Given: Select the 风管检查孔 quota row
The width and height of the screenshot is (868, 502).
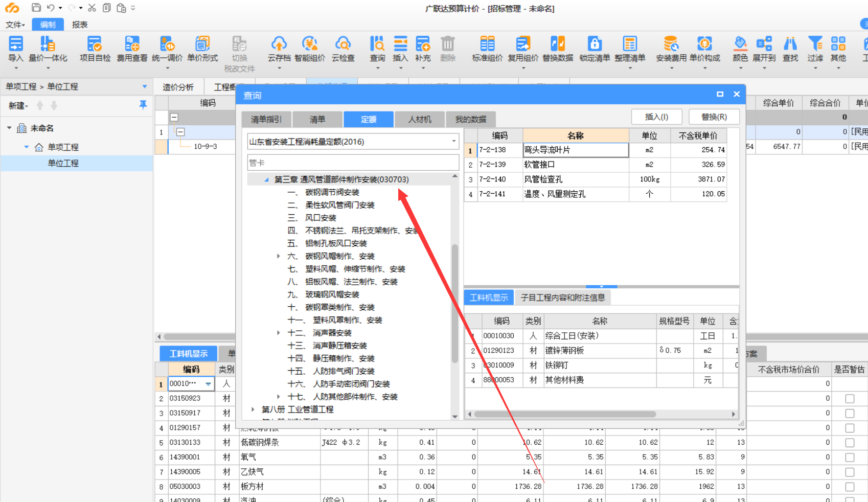Looking at the screenshot, I should 596,179.
